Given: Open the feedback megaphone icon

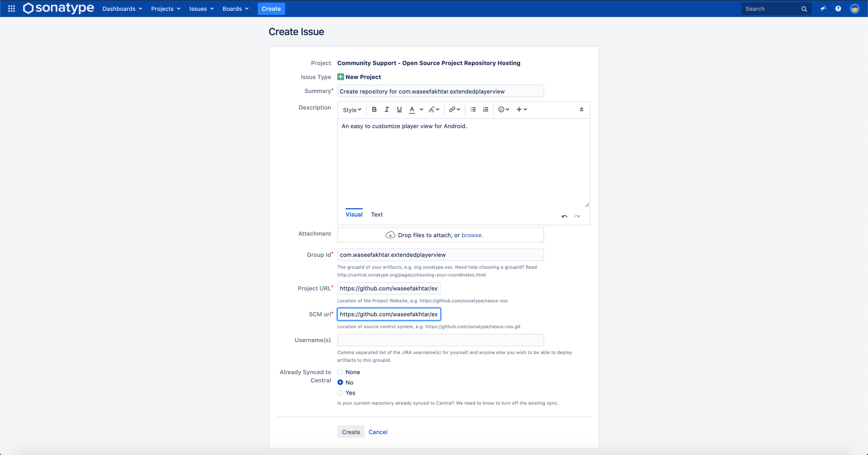Looking at the screenshot, I should 823,9.
